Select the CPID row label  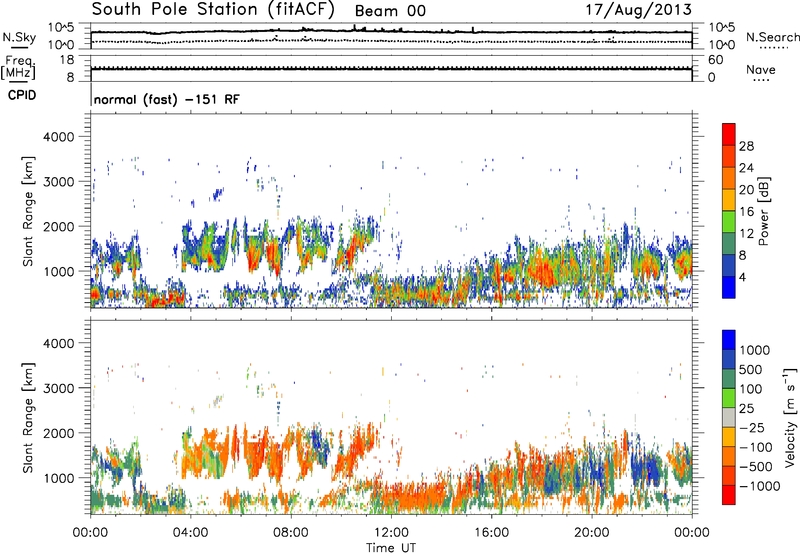pos(22,95)
